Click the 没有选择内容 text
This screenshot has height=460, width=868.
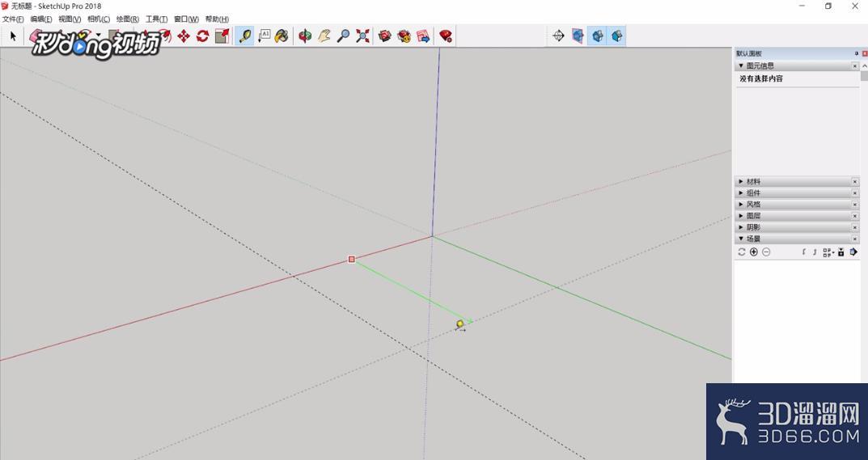[761, 78]
